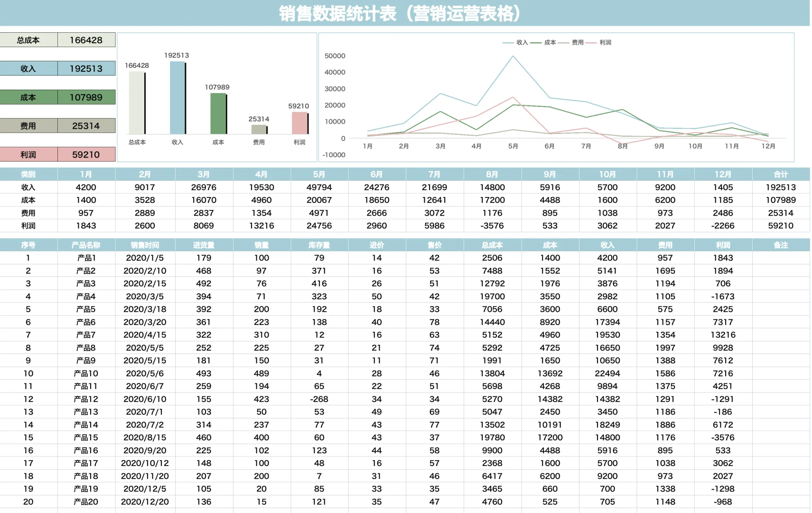Select the 成本 summary value 107989
Viewport: 812px width, 513px height.
(86, 97)
